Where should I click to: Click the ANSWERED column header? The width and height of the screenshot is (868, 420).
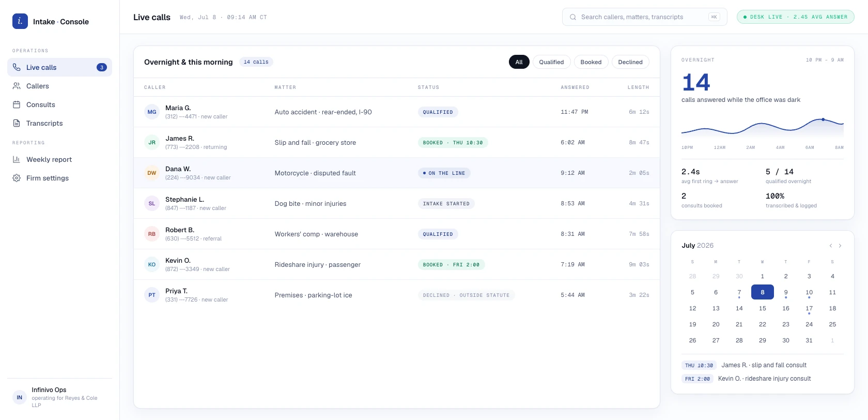pyautogui.click(x=575, y=87)
